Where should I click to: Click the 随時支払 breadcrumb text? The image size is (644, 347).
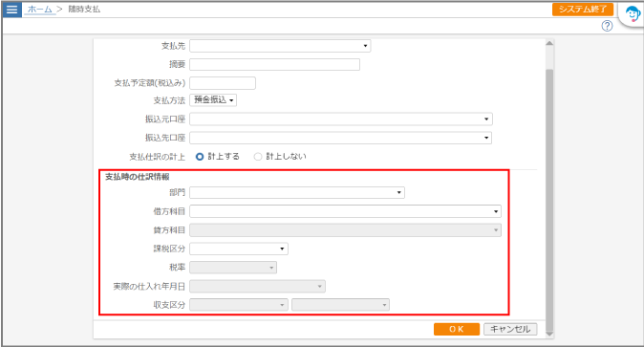pyautogui.click(x=84, y=9)
